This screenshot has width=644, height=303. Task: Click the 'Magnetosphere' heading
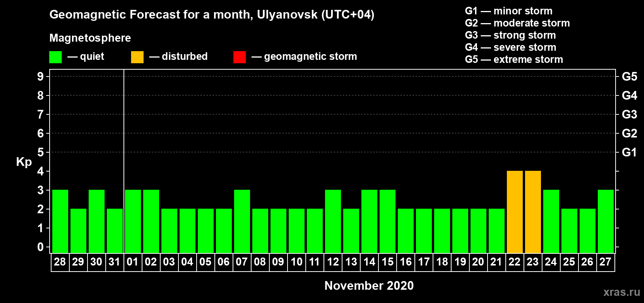pyautogui.click(x=90, y=38)
